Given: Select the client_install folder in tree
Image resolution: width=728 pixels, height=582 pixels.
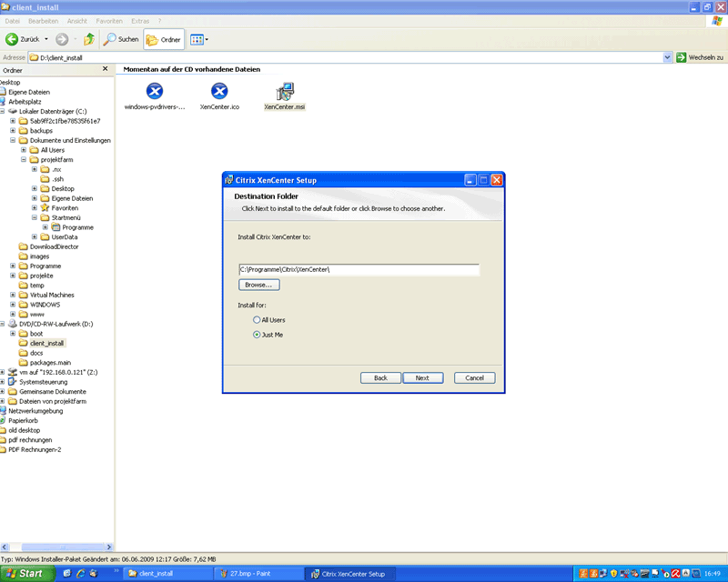Looking at the screenshot, I should pyautogui.click(x=47, y=344).
